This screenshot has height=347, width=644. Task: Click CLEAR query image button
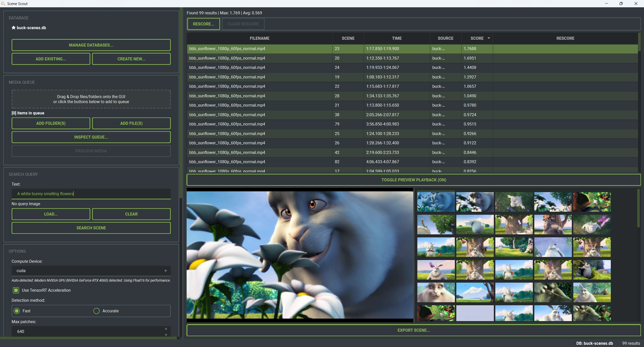(x=131, y=214)
